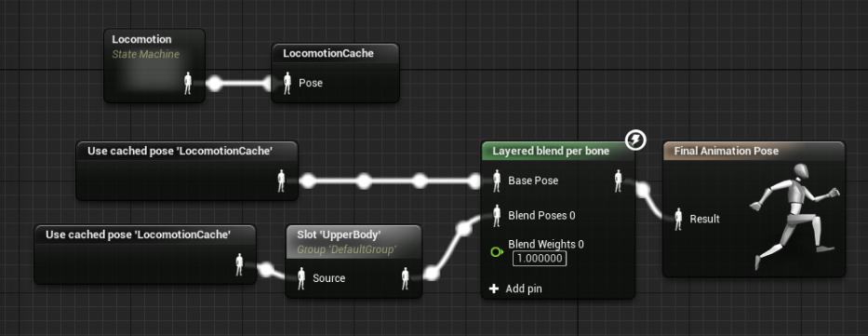Select the upper Use cached pose node title

point(180,151)
